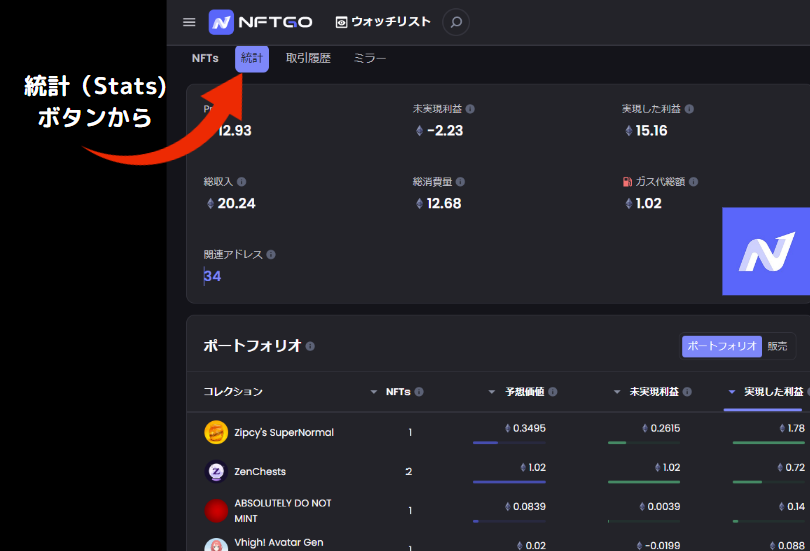Open the hamburger menu
Viewport: 810px width, 551px height.
189,22
